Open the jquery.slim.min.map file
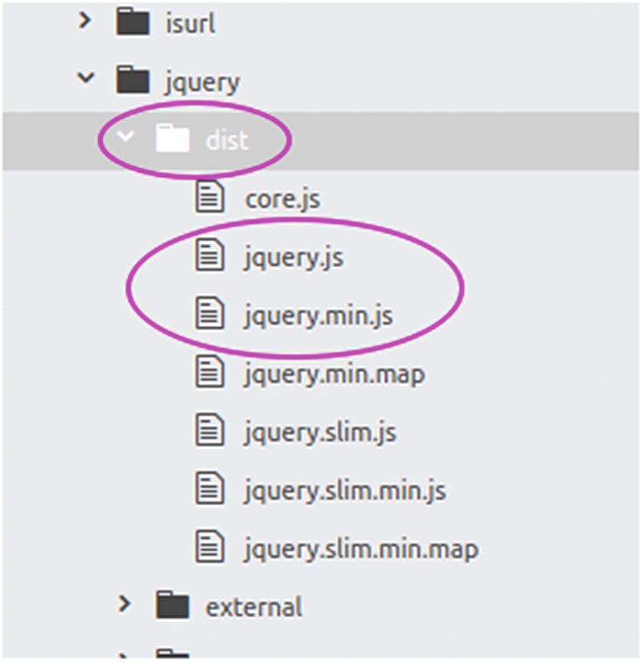The height and width of the screenshot is (663, 644). (x=361, y=551)
